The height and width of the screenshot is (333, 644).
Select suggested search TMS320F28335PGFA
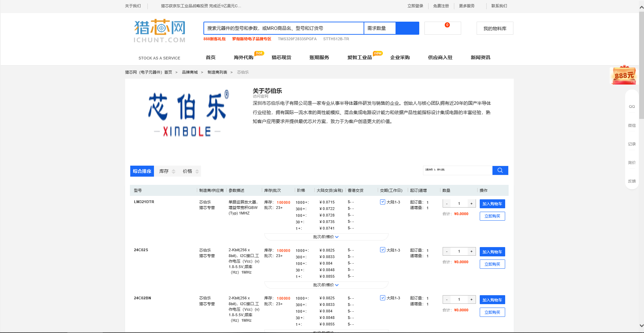[297, 39]
